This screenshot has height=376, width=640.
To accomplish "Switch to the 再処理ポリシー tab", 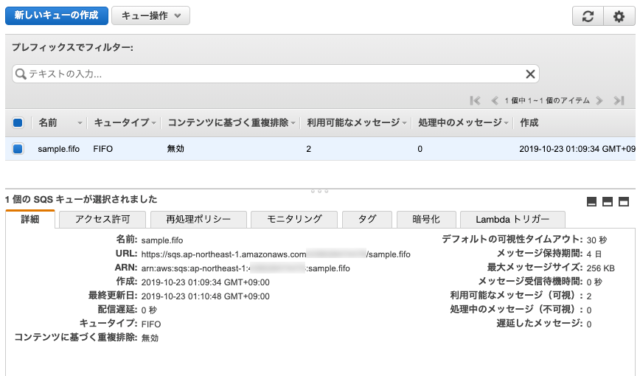I will pos(198,219).
